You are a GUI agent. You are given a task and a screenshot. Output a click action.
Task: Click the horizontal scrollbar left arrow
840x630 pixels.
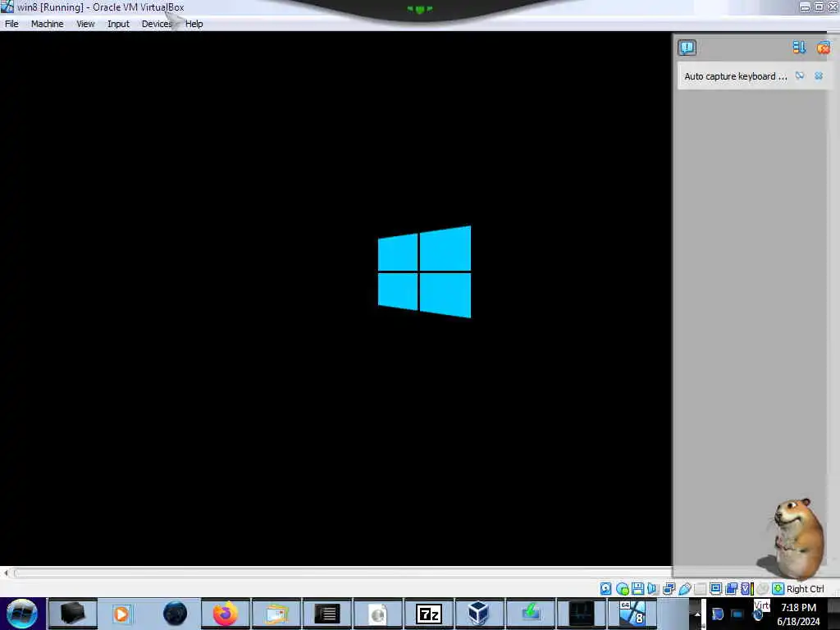point(6,573)
